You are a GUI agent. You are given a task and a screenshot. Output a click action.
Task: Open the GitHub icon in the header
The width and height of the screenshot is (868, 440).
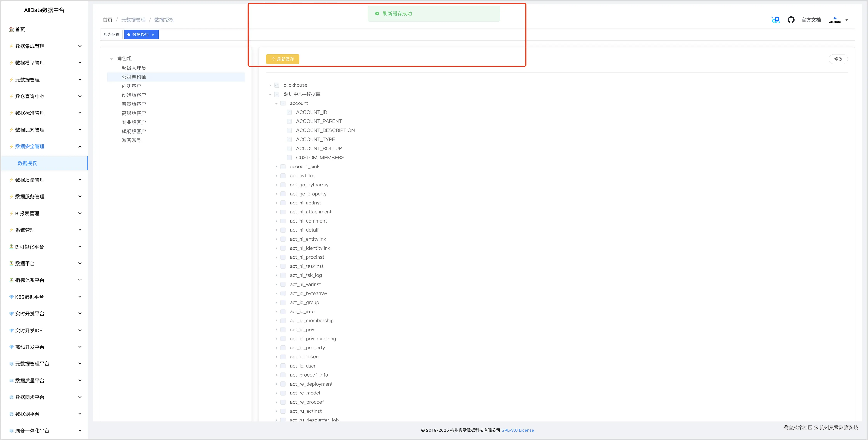click(791, 20)
